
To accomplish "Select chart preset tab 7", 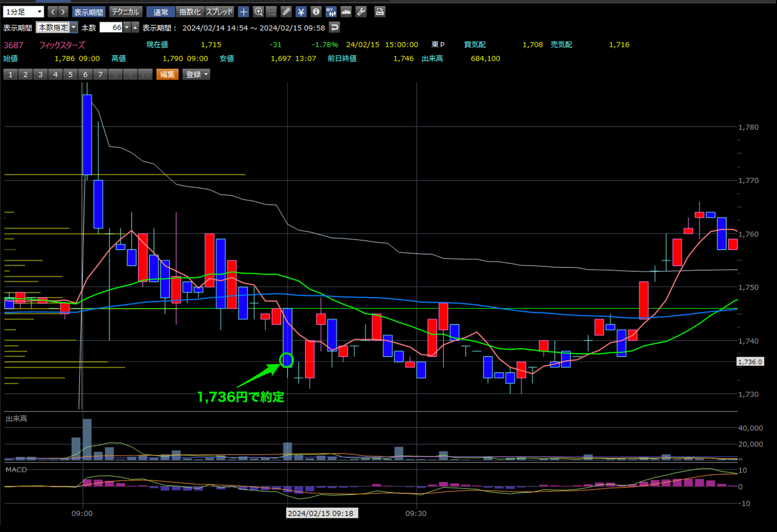I will (x=100, y=74).
